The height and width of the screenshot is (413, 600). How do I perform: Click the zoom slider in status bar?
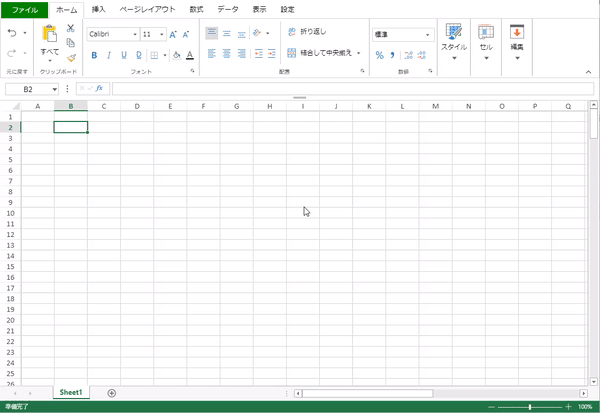point(529,407)
